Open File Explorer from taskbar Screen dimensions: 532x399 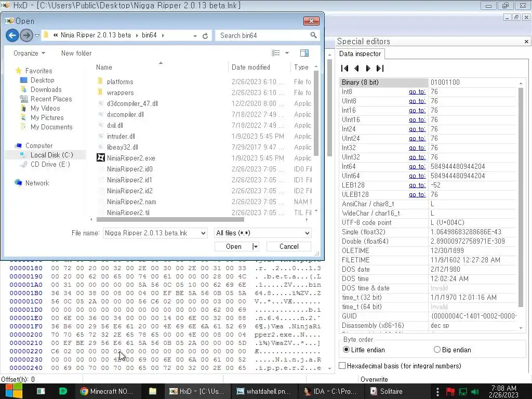(x=153, y=391)
